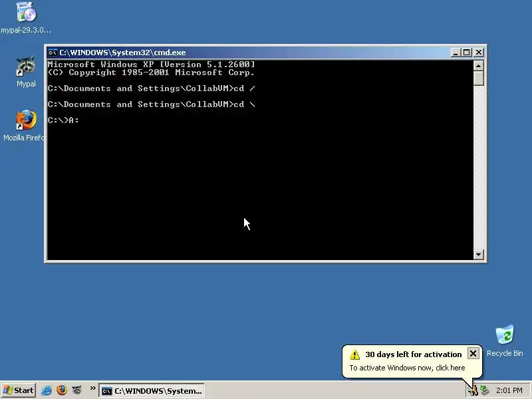532x399 pixels.
Task: Click the 30 days left activation balloon text
Action: pyautogui.click(x=413, y=354)
